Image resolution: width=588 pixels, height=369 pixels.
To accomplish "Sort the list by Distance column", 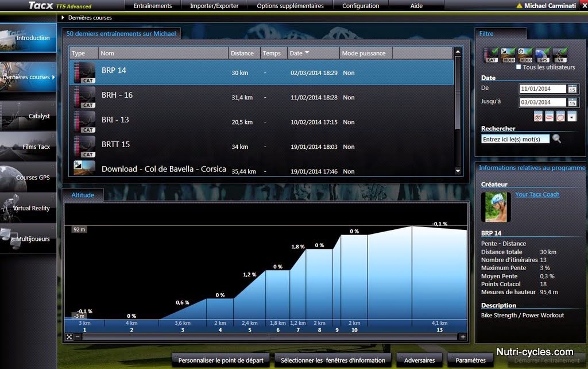I will click(x=244, y=53).
